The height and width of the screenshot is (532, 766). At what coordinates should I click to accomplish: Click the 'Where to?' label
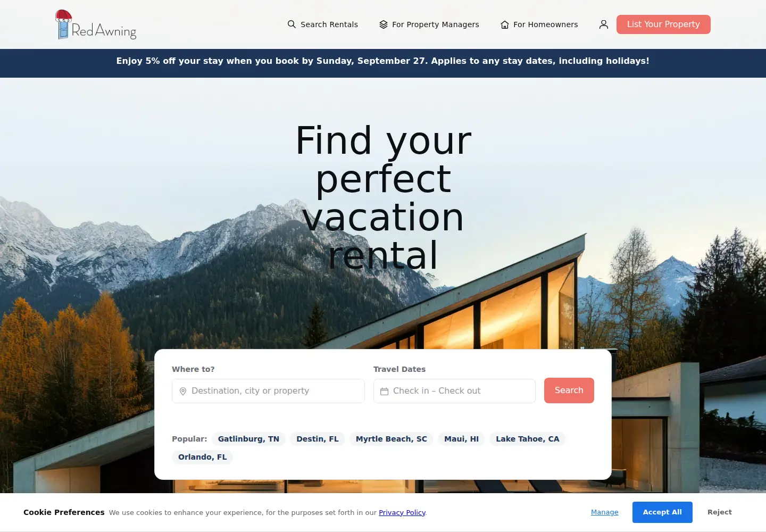point(193,369)
